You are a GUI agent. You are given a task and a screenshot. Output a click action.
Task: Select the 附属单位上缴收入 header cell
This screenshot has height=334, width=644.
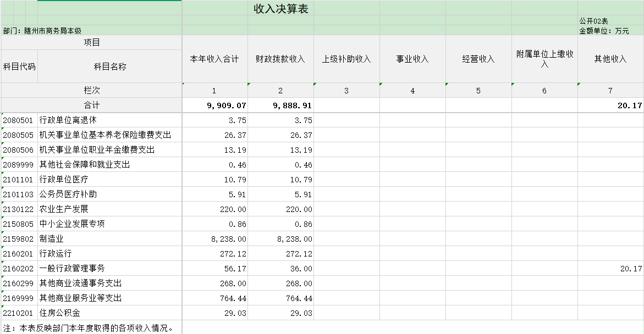[x=544, y=59]
